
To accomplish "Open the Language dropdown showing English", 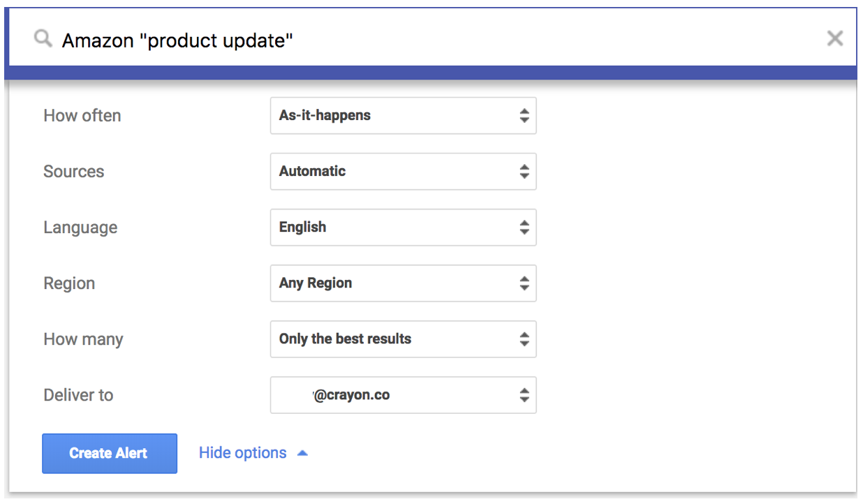I will coord(403,228).
